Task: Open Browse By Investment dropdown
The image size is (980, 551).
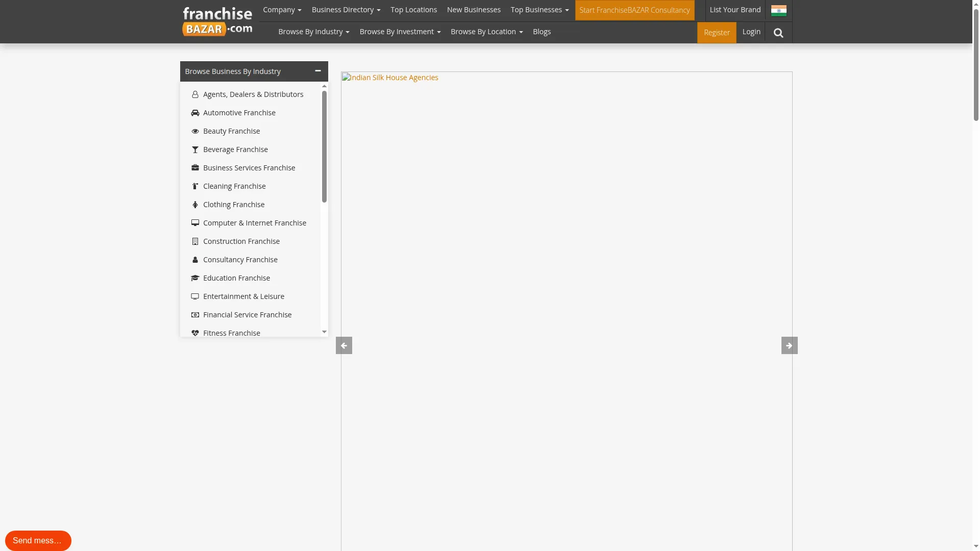Action: [x=400, y=32]
